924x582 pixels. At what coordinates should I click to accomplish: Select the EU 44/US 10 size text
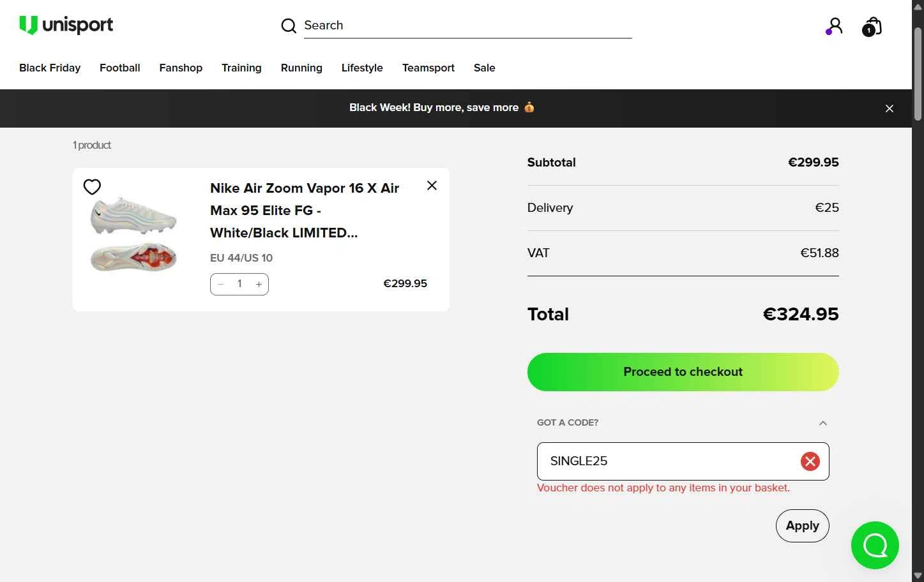coord(241,258)
